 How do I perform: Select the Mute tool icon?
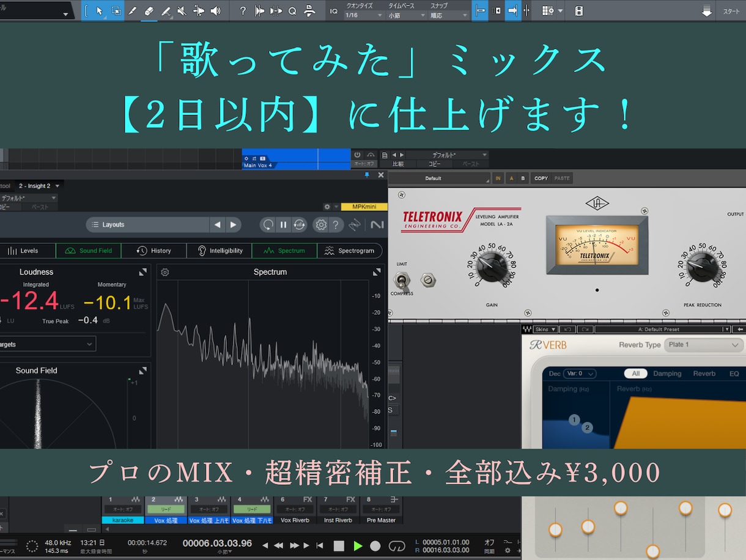(182, 11)
